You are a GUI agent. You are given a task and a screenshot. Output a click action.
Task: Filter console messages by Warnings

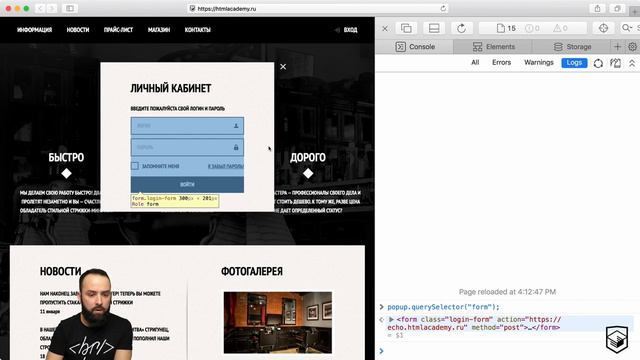(539, 62)
